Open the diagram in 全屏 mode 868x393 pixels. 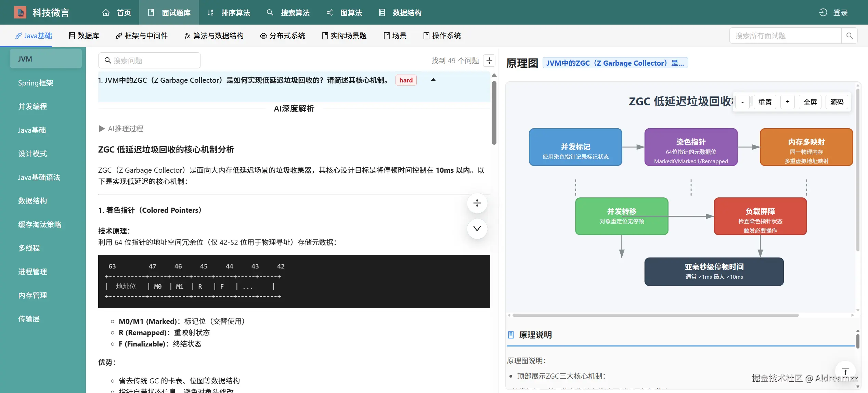click(810, 102)
